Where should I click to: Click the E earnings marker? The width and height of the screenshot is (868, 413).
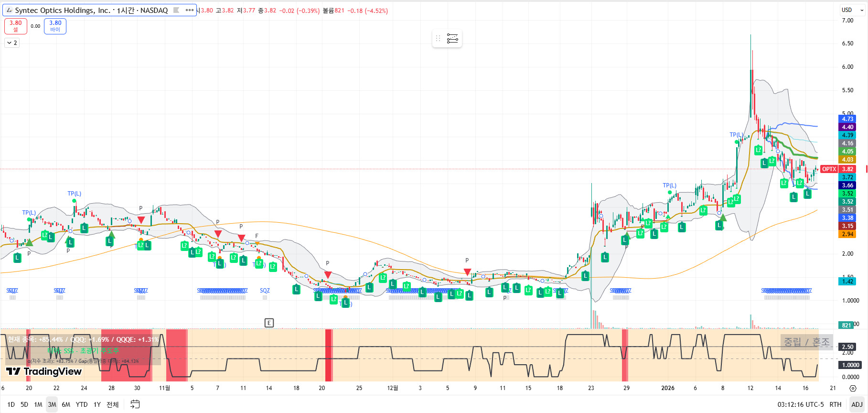click(x=269, y=323)
